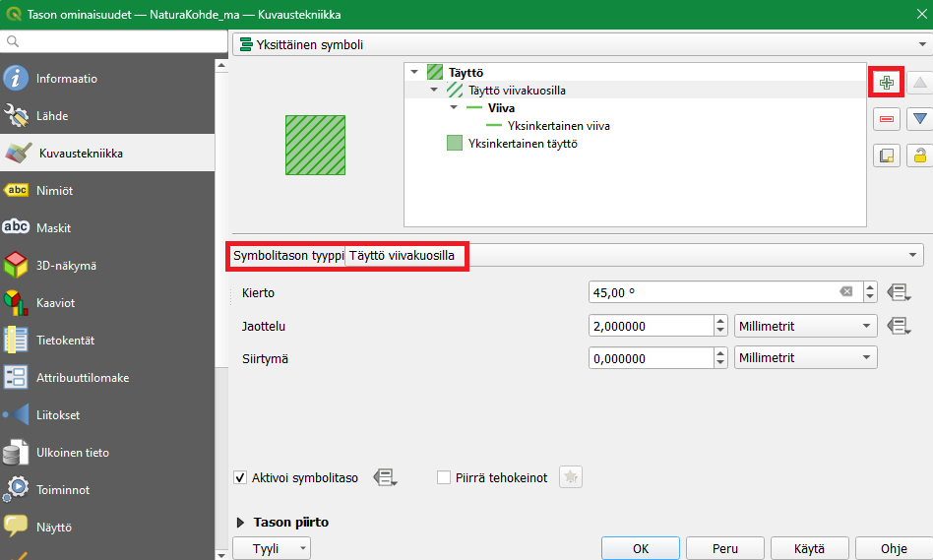Open data-defined override for Kierto

(897, 292)
